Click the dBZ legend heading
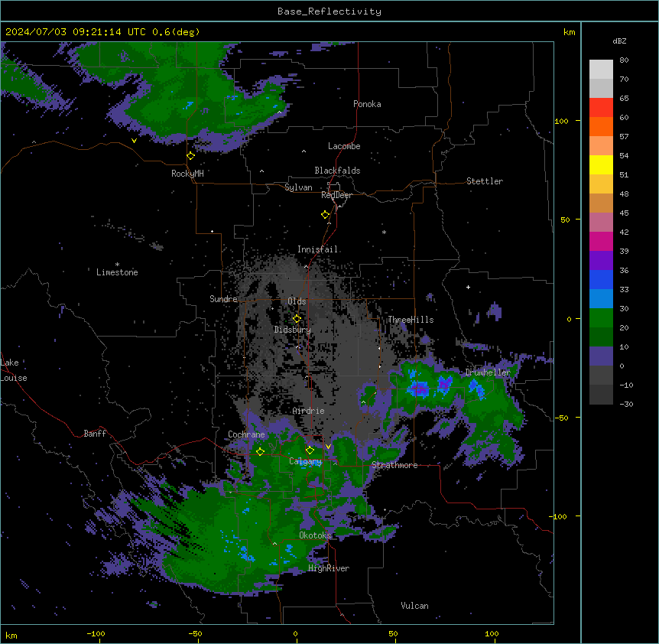The width and height of the screenshot is (659, 644). tap(619, 41)
